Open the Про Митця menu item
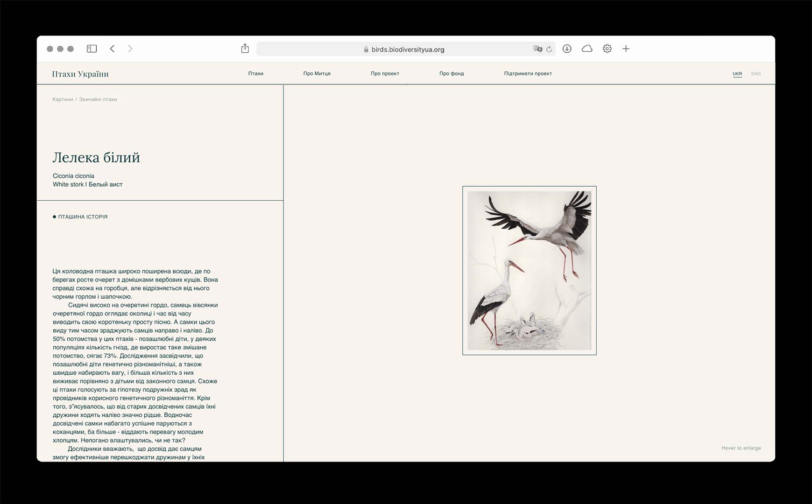This screenshot has height=504, width=812. (x=317, y=73)
